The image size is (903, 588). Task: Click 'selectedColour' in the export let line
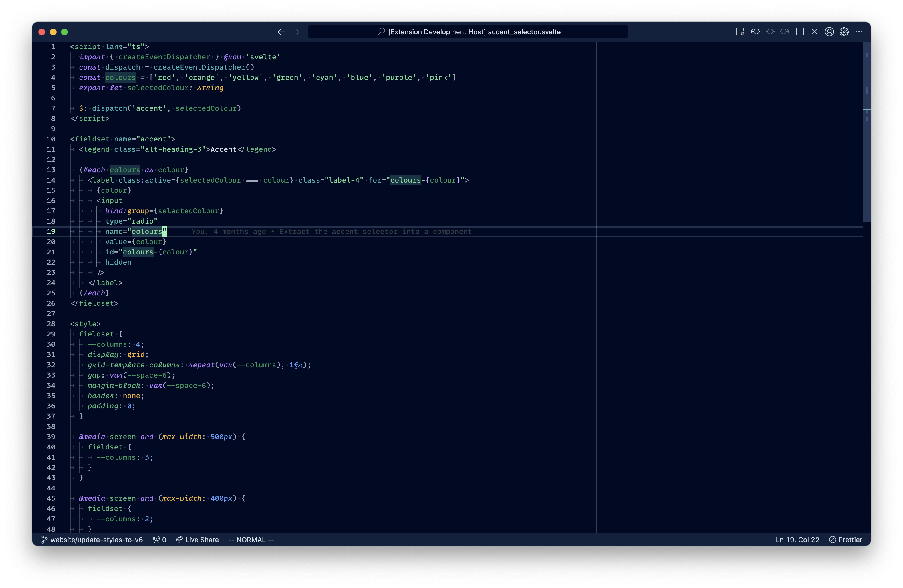pyautogui.click(x=158, y=87)
